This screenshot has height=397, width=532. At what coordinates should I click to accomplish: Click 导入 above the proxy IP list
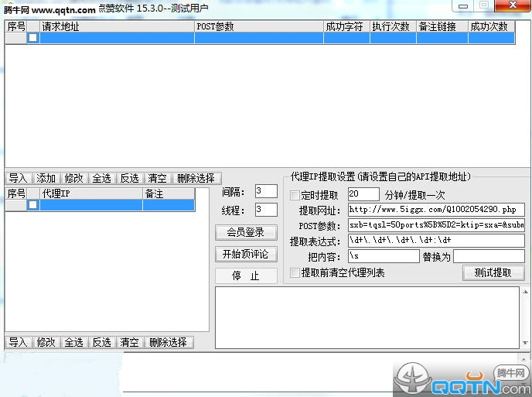pyautogui.click(x=19, y=178)
